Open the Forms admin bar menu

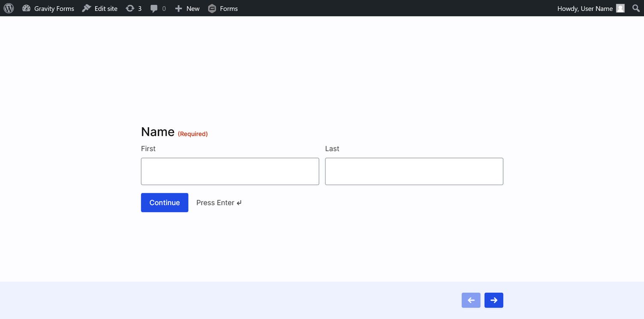coord(223,8)
